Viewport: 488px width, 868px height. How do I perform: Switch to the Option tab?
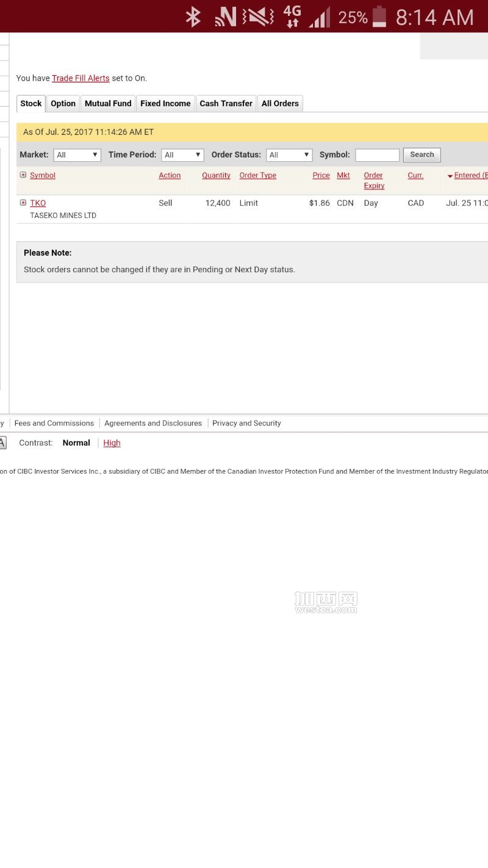click(x=63, y=103)
